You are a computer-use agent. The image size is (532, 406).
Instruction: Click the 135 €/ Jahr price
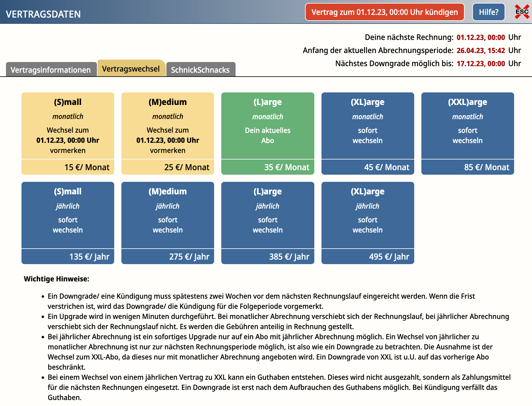pyautogui.click(x=89, y=257)
